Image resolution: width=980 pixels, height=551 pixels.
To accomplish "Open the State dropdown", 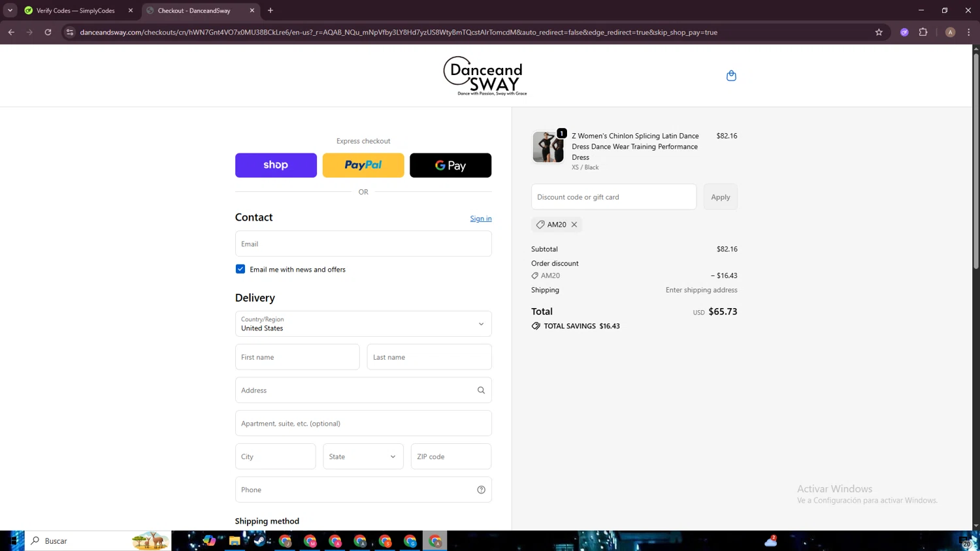I will (363, 456).
